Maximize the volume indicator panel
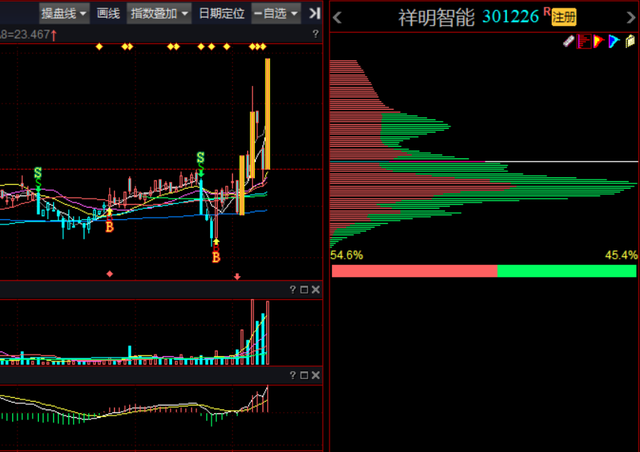Viewport: 640px width, 452px height. pos(304,289)
